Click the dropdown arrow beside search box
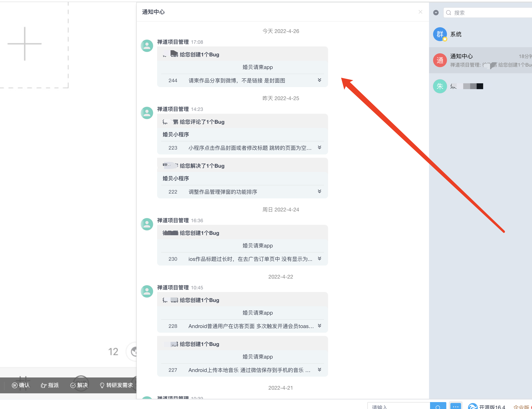Viewport: 532px width, 409px height. (x=436, y=13)
